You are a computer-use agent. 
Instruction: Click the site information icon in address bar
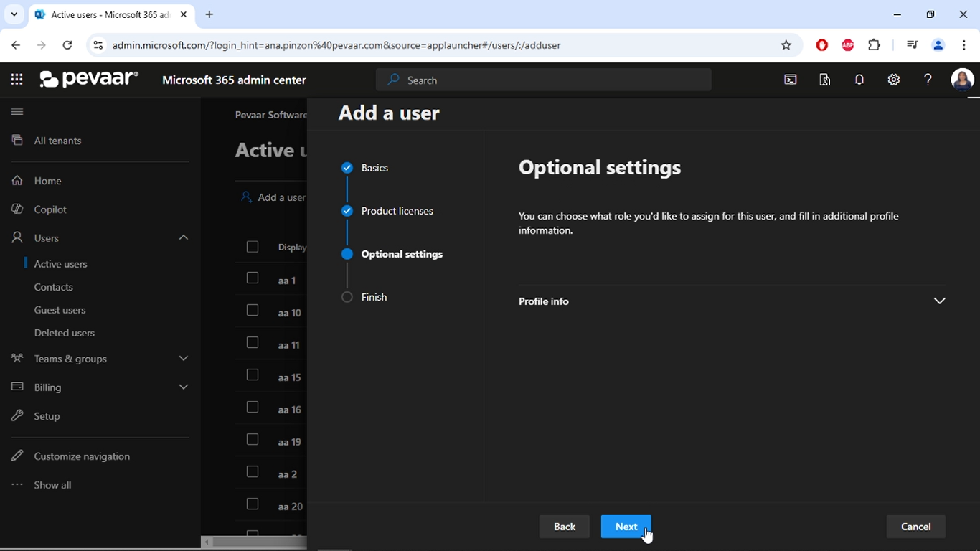click(x=98, y=44)
